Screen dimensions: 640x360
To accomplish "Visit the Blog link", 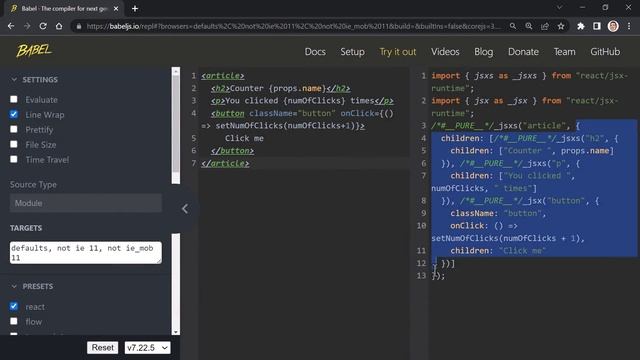I will 483,52.
